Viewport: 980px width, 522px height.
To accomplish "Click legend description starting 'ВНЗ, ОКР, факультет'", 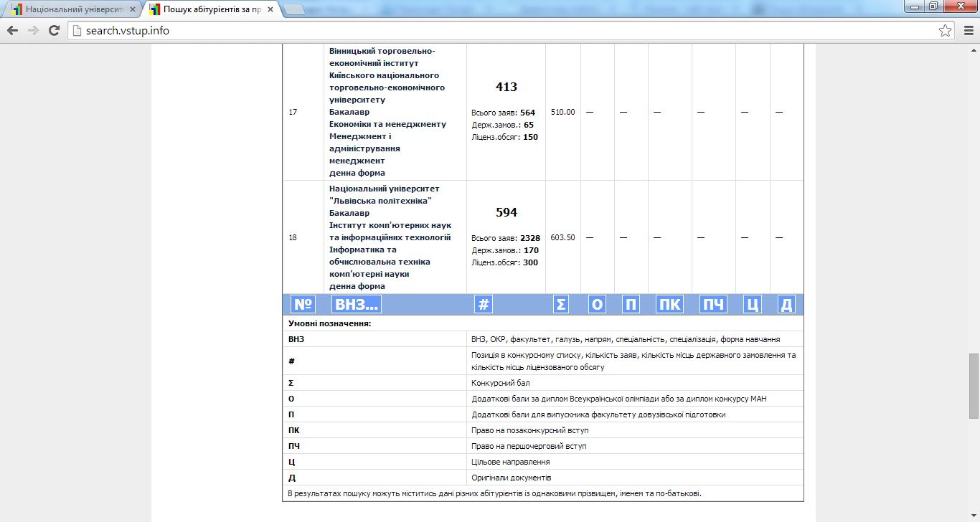I will pos(626,339).
